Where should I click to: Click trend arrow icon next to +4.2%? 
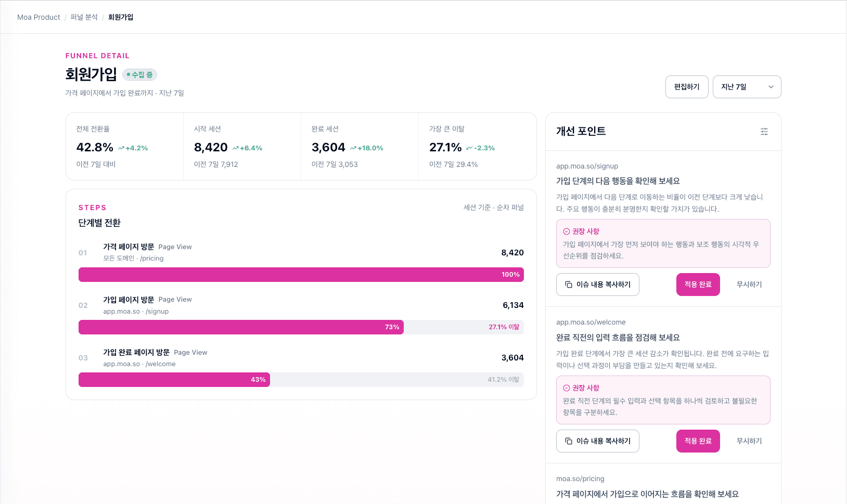(121, 148)
